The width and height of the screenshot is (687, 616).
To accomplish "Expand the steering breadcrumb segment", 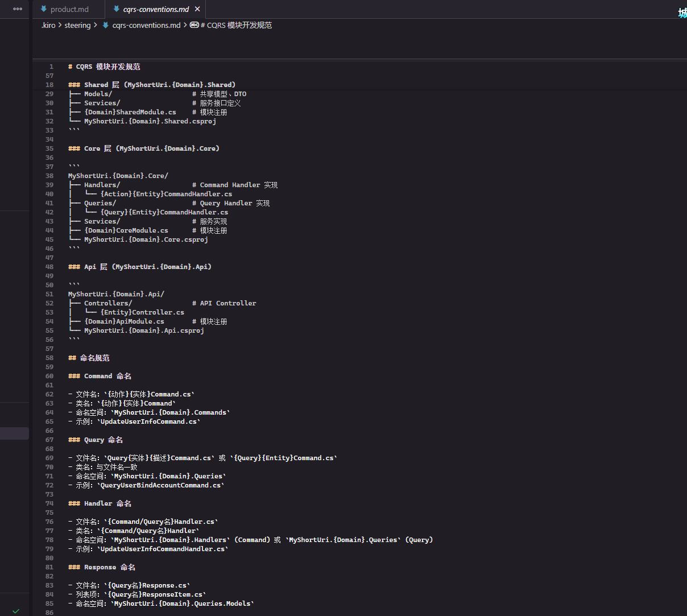I will point(77,25).
